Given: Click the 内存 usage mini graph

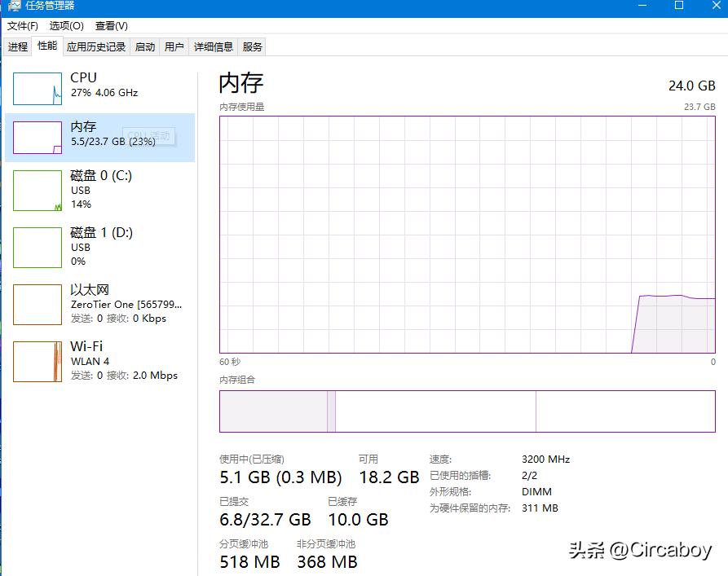Looking at the screenshot, I should 38,138.
